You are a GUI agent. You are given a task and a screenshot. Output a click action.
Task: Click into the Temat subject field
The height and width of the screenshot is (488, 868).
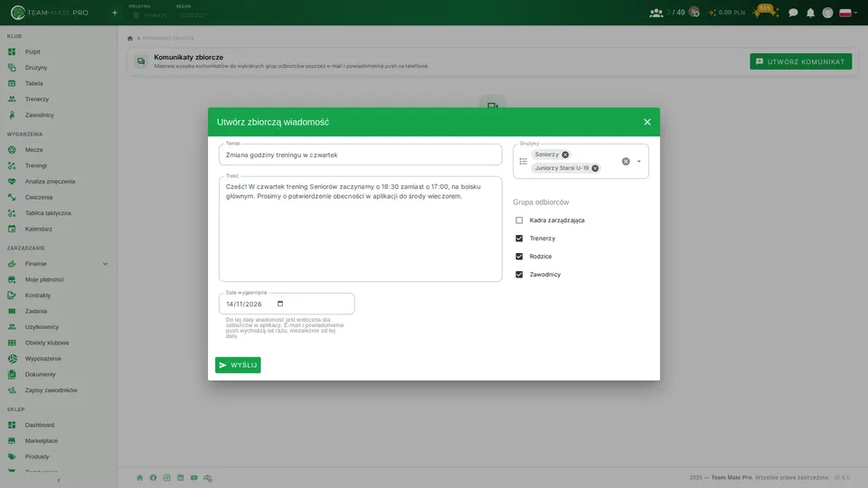point(361,155)
